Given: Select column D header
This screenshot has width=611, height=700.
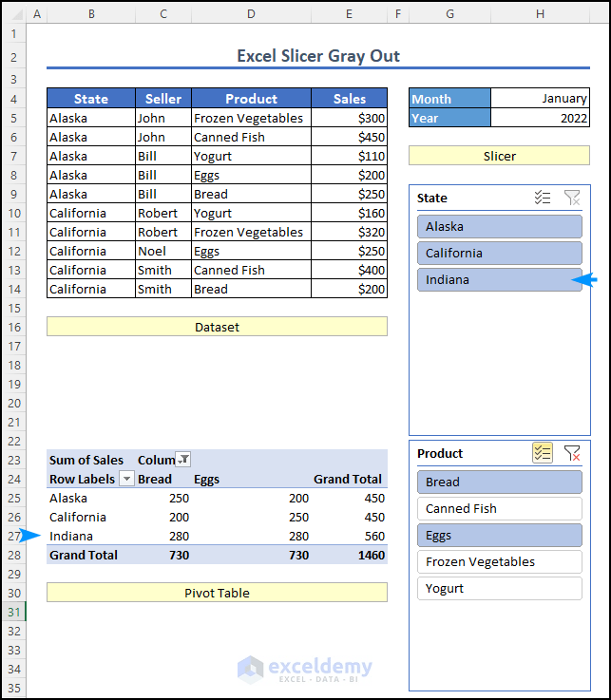Looking at the screenshot, I should click(x=251, y=14).
